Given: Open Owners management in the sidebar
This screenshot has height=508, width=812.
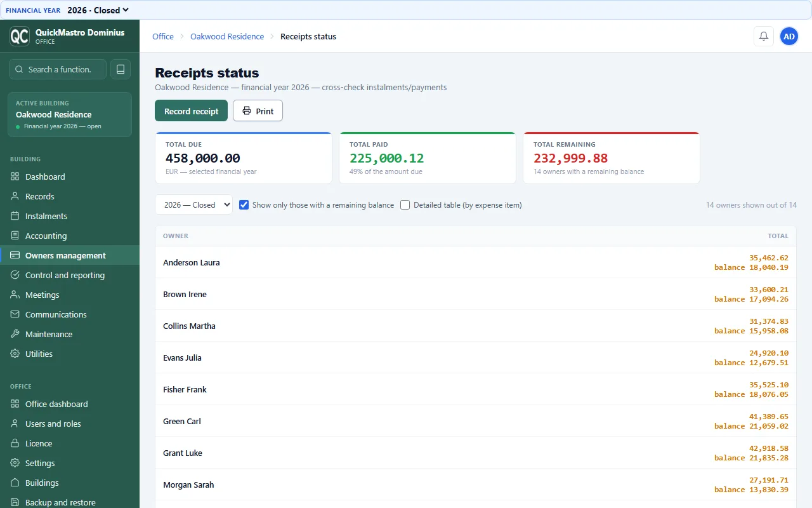Looking at the screenshot, I should 70,255.
